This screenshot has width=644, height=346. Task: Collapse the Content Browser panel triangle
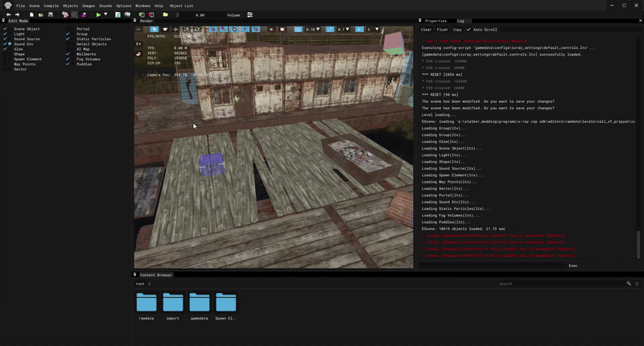[x=135, y=274]
